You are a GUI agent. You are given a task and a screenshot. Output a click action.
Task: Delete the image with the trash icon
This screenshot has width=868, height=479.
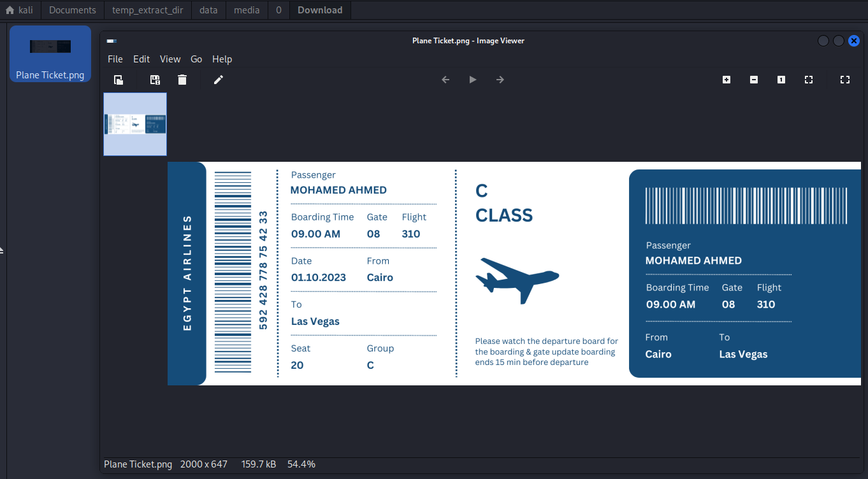182,80
